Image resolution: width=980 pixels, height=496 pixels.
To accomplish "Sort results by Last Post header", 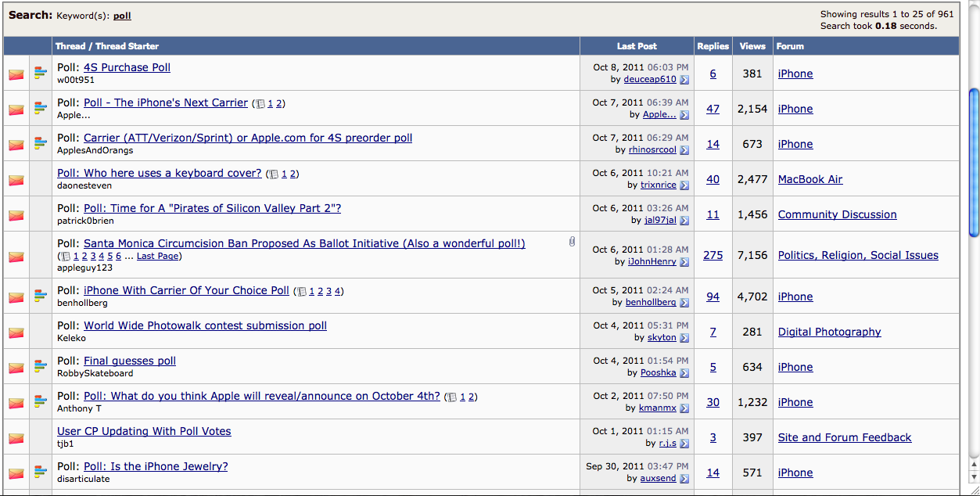I will coord(637,46).
